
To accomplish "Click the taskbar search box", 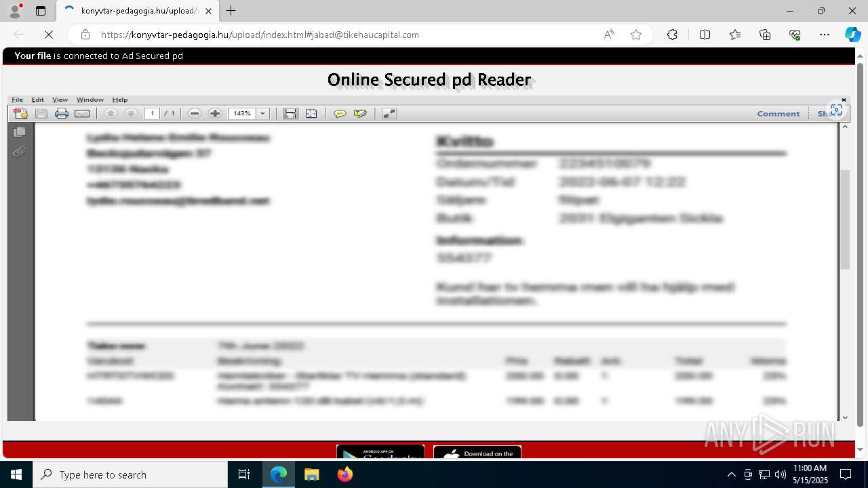I will tap(130, 474).
